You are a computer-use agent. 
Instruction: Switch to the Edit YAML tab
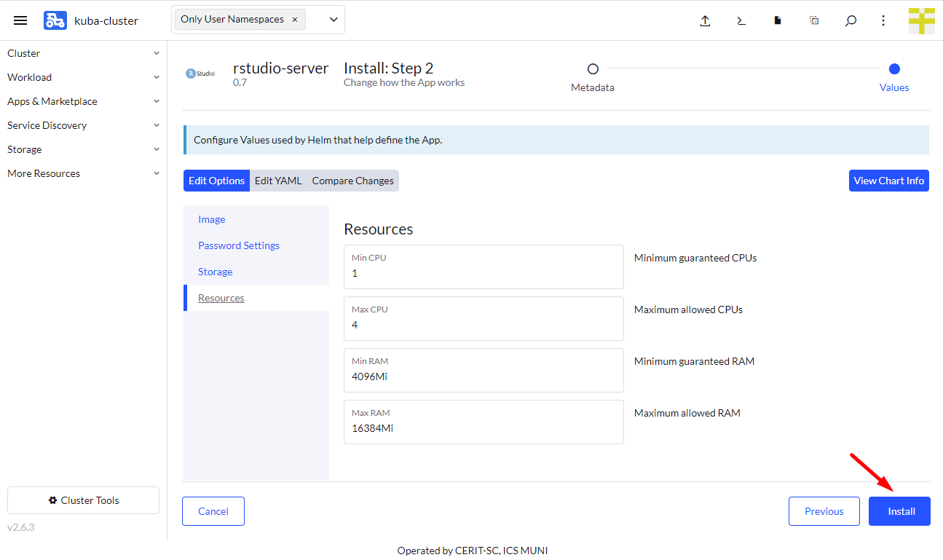click(x=277, y=180)
